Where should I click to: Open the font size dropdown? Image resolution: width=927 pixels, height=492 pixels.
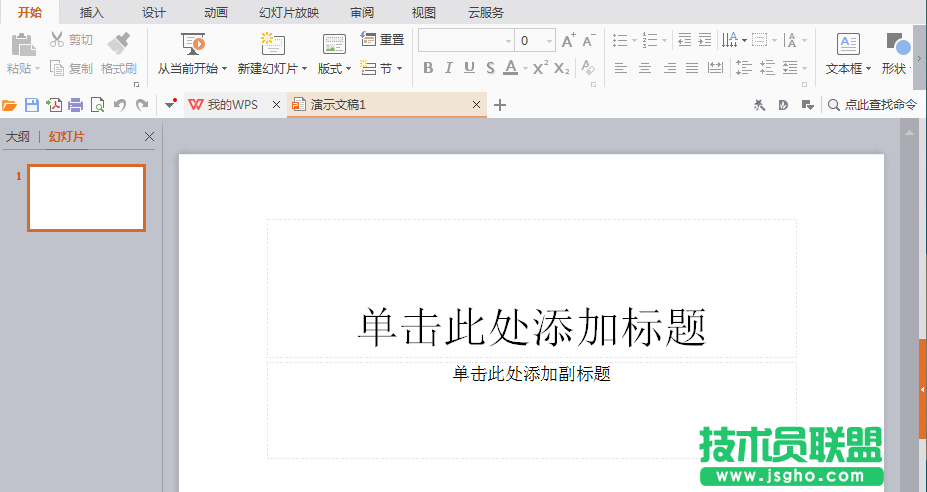[x=549, y=41]
